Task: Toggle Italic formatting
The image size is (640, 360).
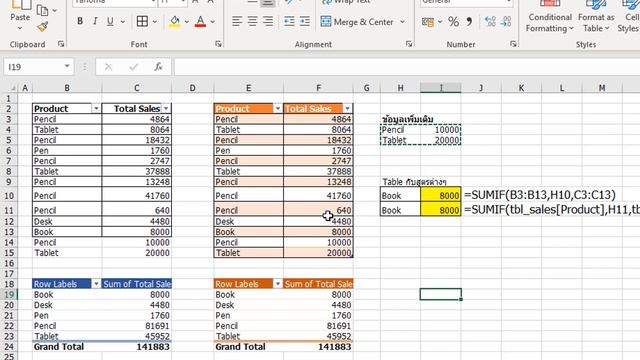Action: click(x=95, y=21)
